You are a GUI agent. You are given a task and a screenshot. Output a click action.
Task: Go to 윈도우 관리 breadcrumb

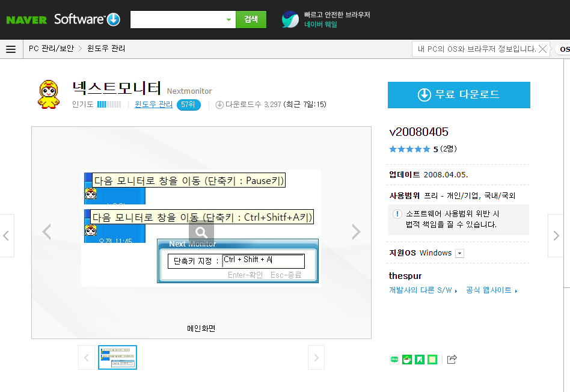pyautogui.click(x=106, y=49)
